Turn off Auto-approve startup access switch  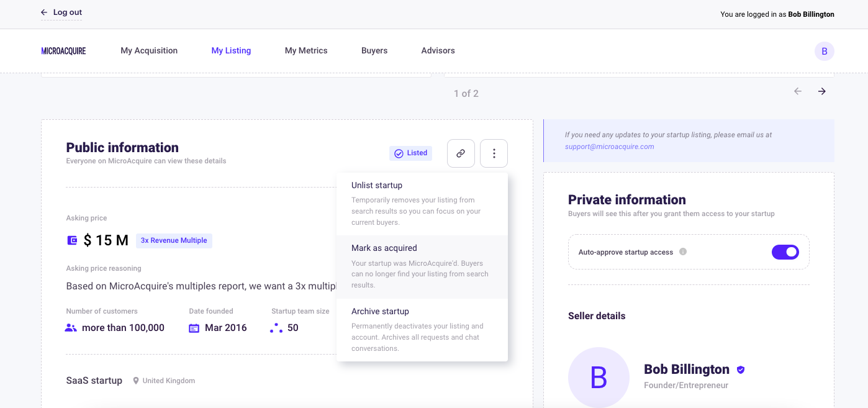[x=785, y=252]
